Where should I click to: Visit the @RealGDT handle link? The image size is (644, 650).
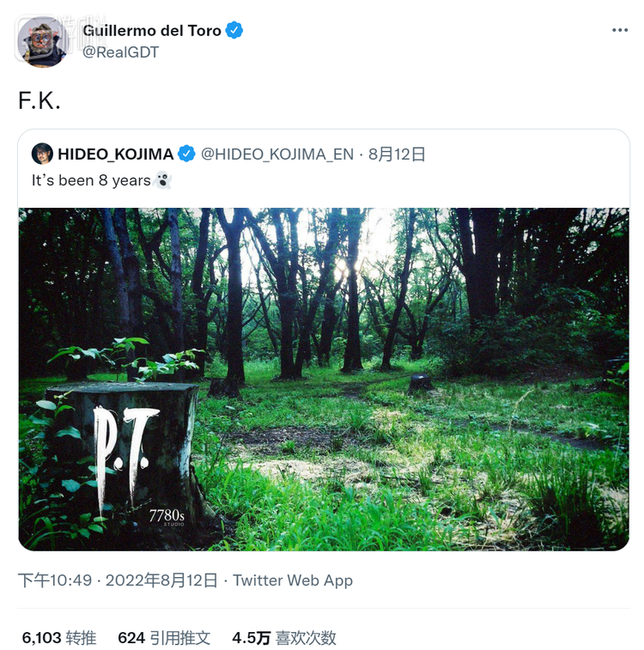point(120,52)
